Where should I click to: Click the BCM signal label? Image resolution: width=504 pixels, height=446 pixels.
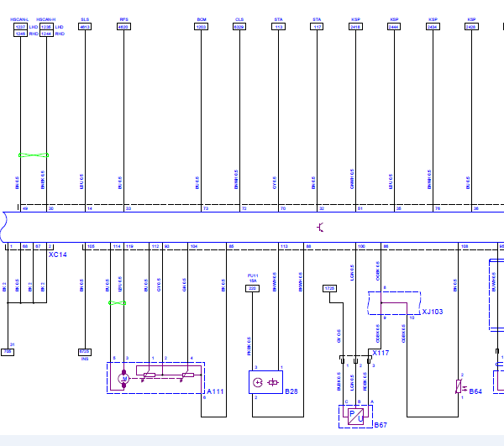click(202, 19)
